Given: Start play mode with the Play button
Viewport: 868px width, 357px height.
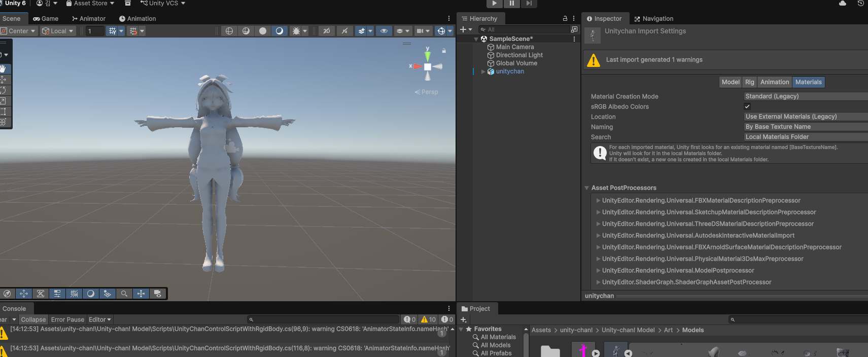Looking at the screenshot, I should [495, 4].
